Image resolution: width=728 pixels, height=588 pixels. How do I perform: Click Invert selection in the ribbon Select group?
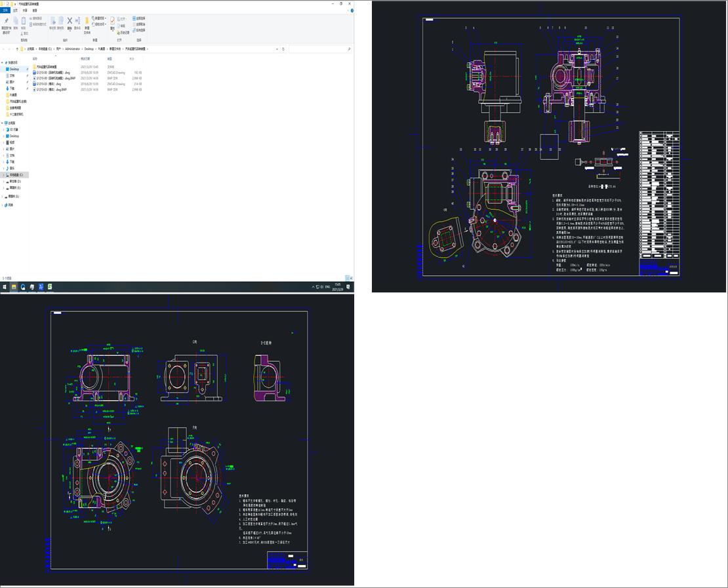coord(139,30)
